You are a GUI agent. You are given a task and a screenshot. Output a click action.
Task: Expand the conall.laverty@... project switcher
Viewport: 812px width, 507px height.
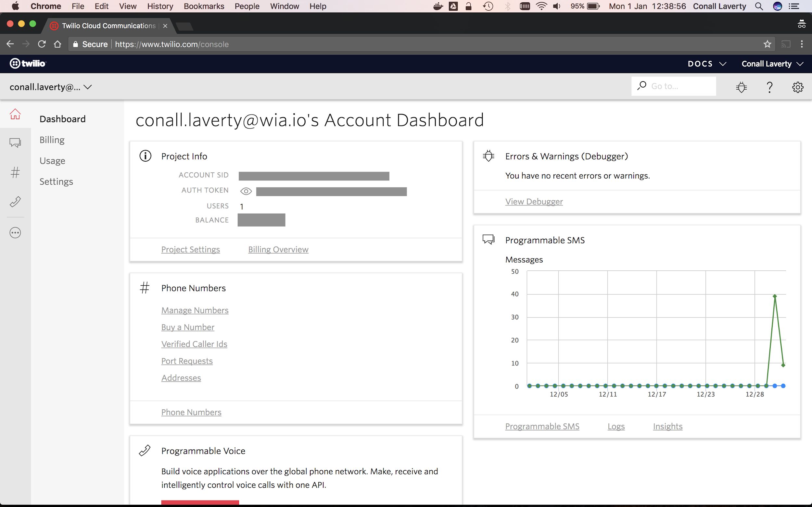[51, 87]
